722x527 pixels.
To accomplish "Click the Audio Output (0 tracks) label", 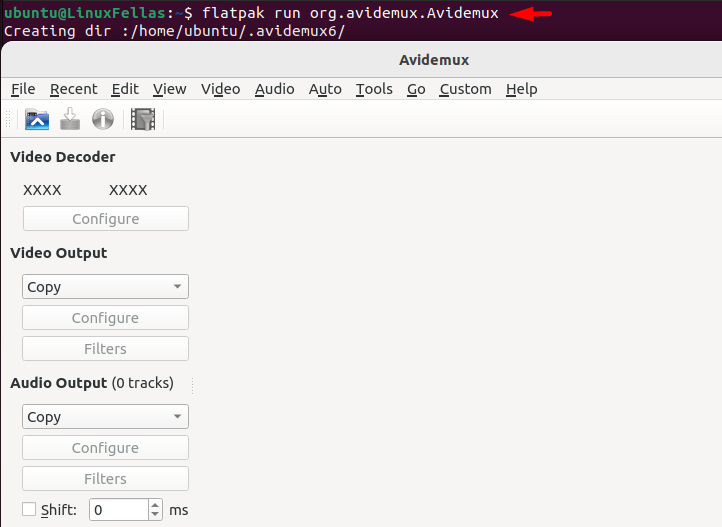I will [92, 383].
